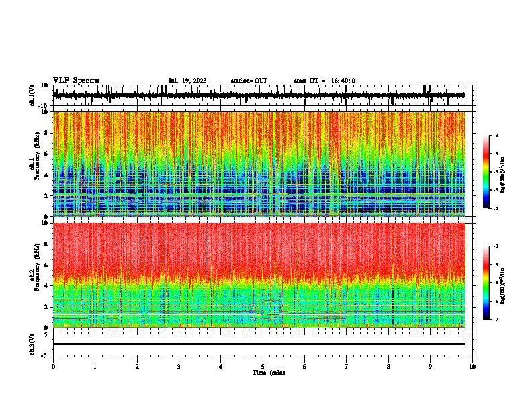Click the ch.3 flat black voltage trace

259,344
